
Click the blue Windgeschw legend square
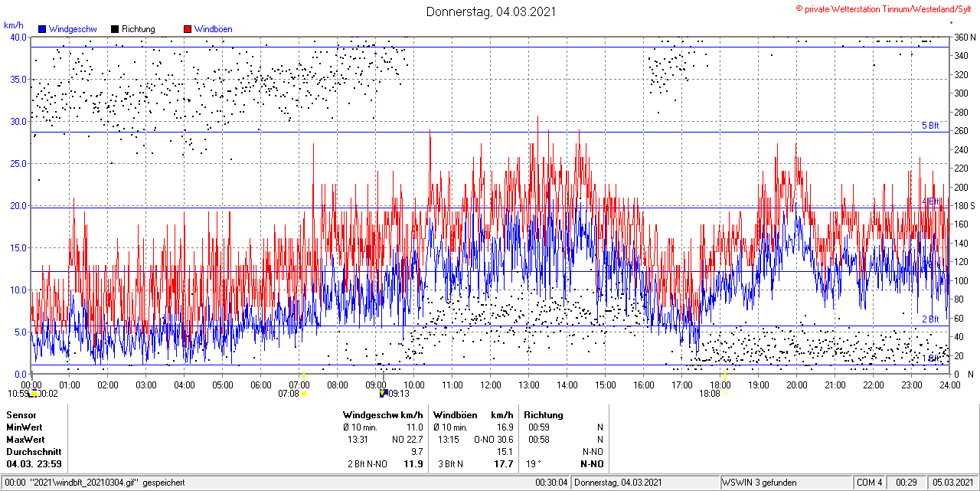click(x=42, y=29)
